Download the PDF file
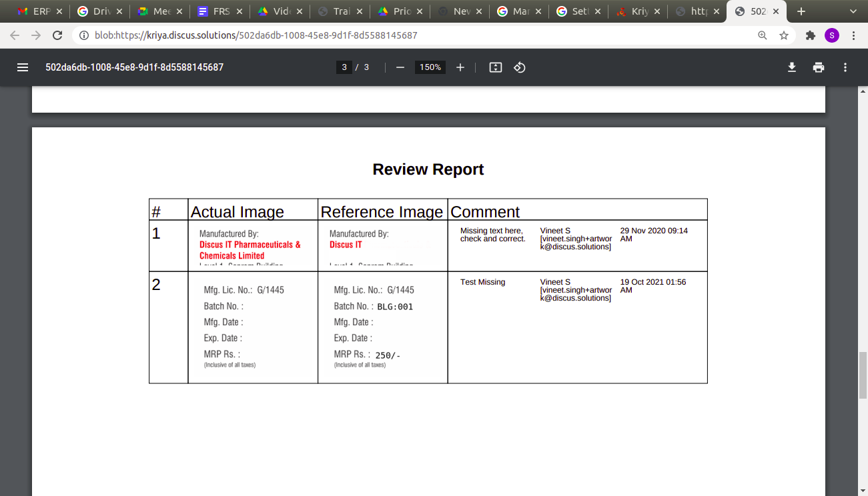The image size is (868, 496). point(792,67)
